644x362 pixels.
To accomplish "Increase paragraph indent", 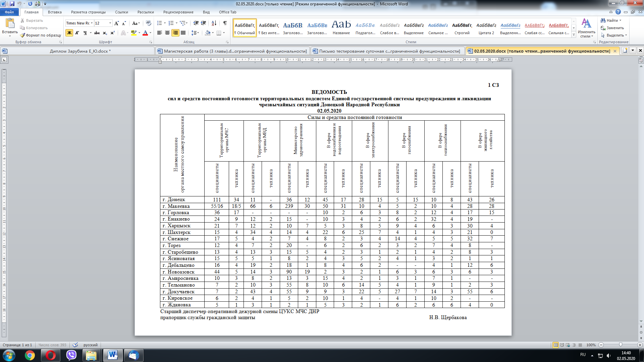I will coord(204,23).
